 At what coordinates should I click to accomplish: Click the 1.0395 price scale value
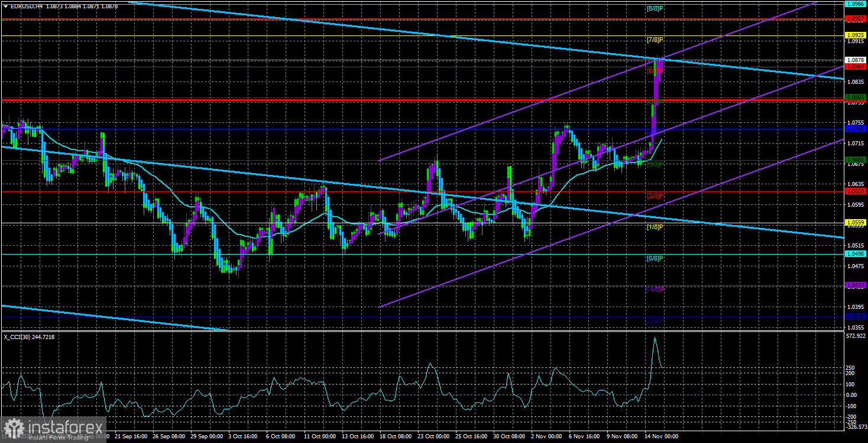(x=856, y=307)
